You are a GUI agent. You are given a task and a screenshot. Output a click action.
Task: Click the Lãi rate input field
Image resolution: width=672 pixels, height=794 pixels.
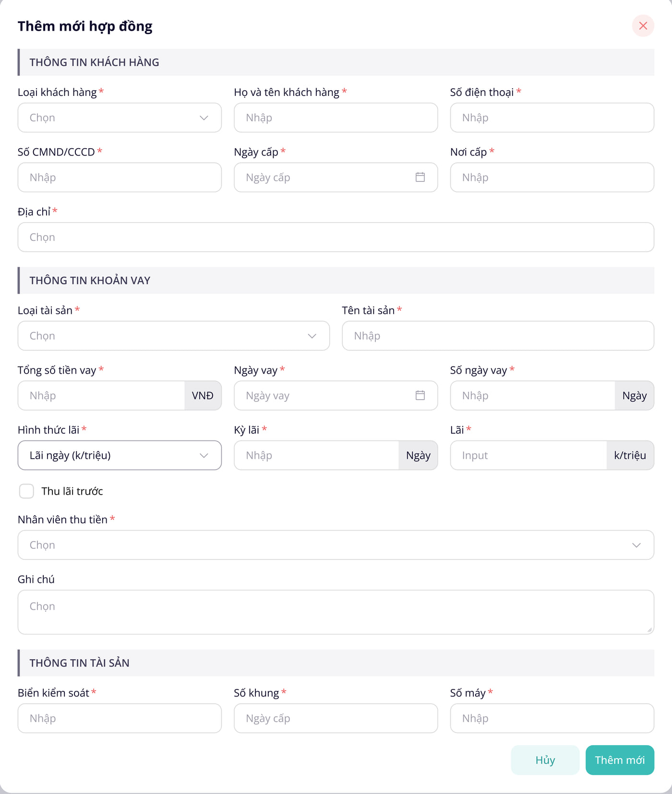click(x=528, y=455)
